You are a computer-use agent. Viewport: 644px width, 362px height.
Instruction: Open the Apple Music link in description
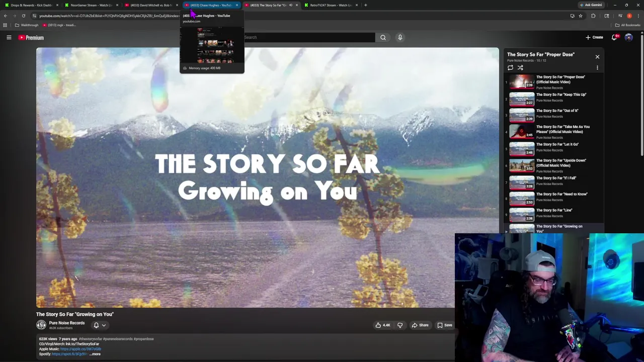pos(80,349)
